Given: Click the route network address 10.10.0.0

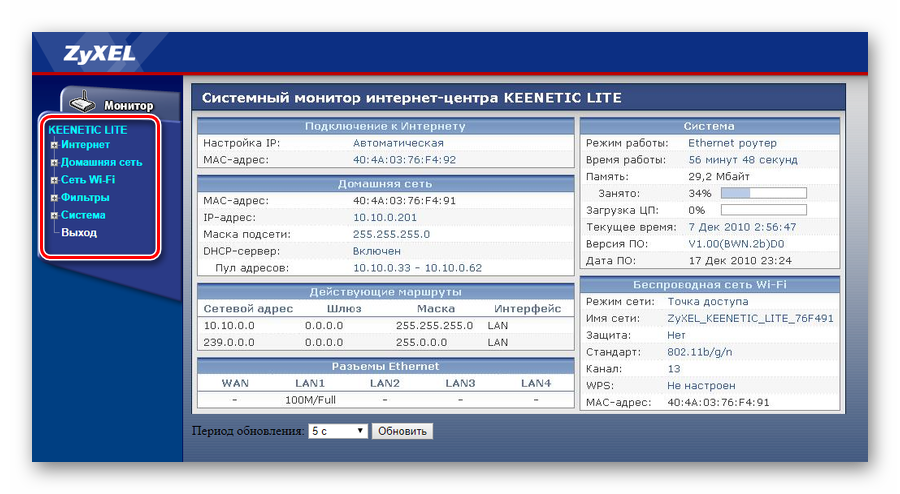Looking at the screenshot, I should [229, 325].
